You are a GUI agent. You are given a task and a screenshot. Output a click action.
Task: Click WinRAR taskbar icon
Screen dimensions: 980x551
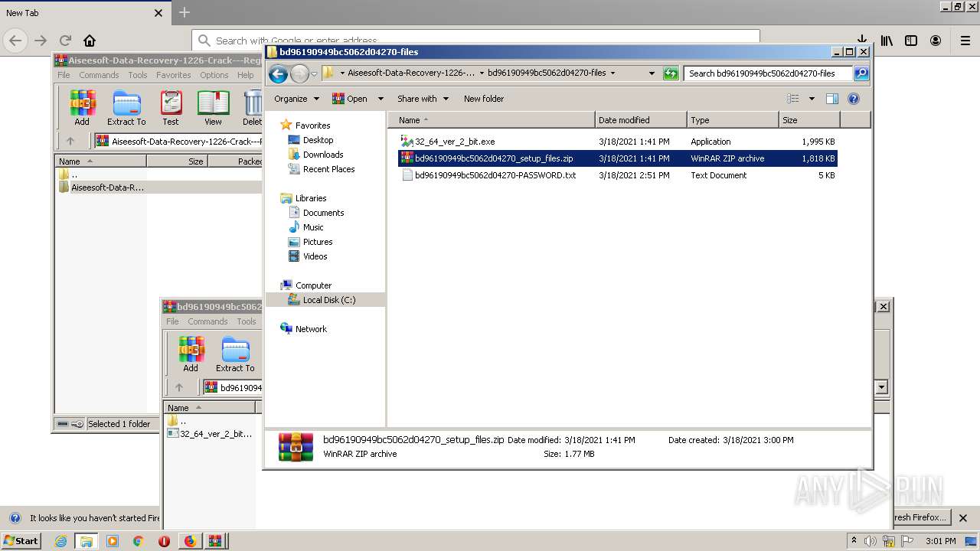click(x=215, y=541)
